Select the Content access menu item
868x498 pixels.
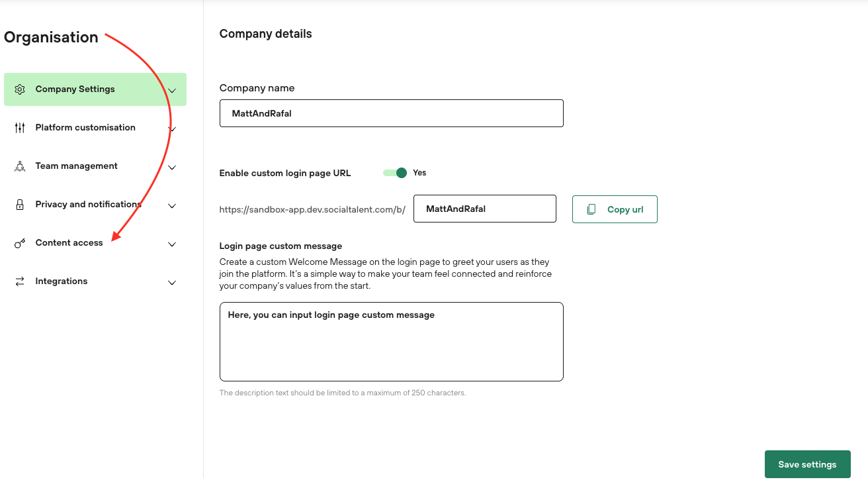[69, 243]
